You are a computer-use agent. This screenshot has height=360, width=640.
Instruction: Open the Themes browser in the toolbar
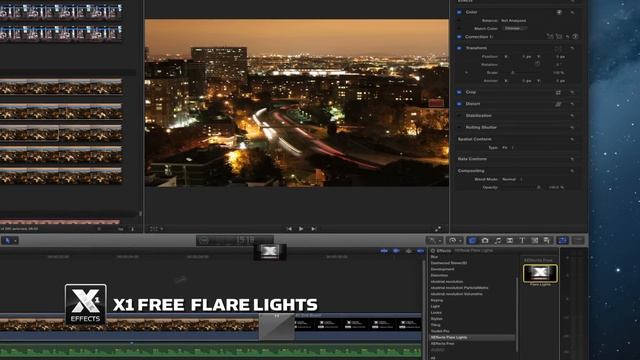(x=547, y=240)
